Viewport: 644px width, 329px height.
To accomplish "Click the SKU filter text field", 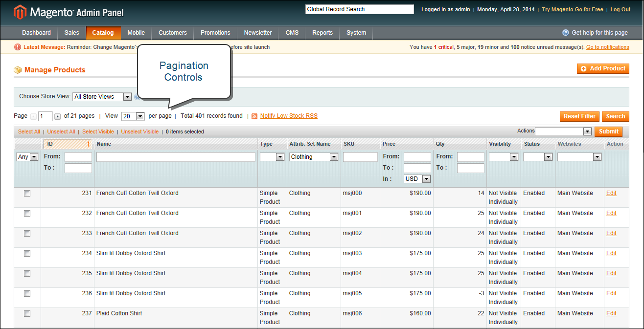I will 360,157.
